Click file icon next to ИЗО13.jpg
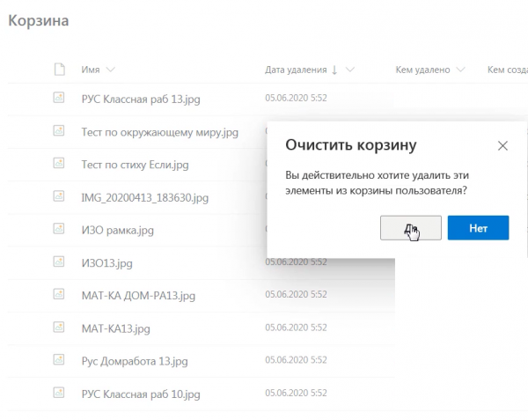528x420 pixels. 59,262
